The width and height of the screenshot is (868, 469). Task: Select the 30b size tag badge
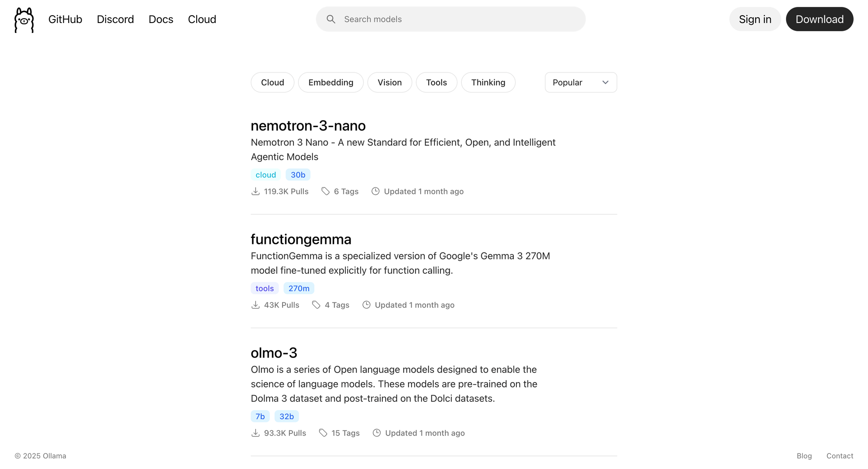(298, 175)
